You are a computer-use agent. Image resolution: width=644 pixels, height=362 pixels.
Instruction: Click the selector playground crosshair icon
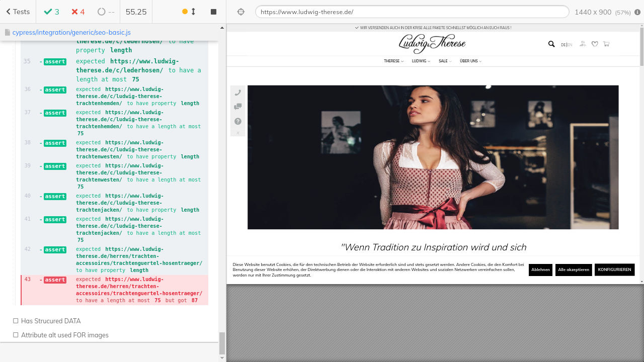click(x=240, y=12)
